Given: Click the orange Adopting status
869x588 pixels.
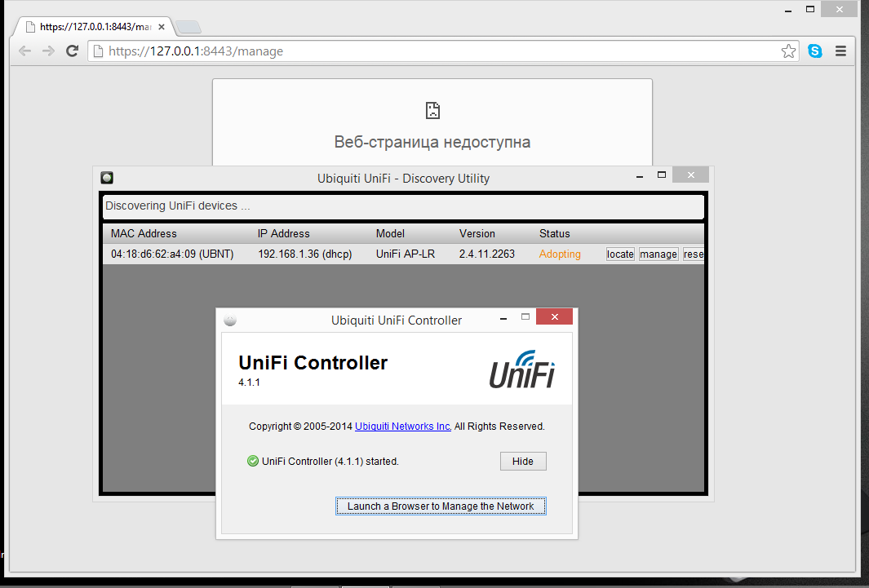Looking at the screenshot, I should pyautogui.click(x=560, y=254).
